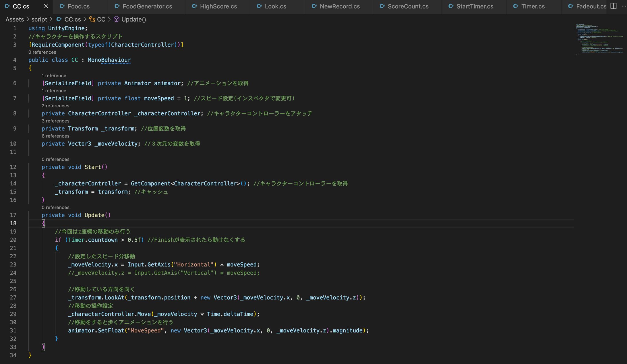Click the split editor layout icon
Viewport: 627px width, 364px height.
[x=613, y=6]
